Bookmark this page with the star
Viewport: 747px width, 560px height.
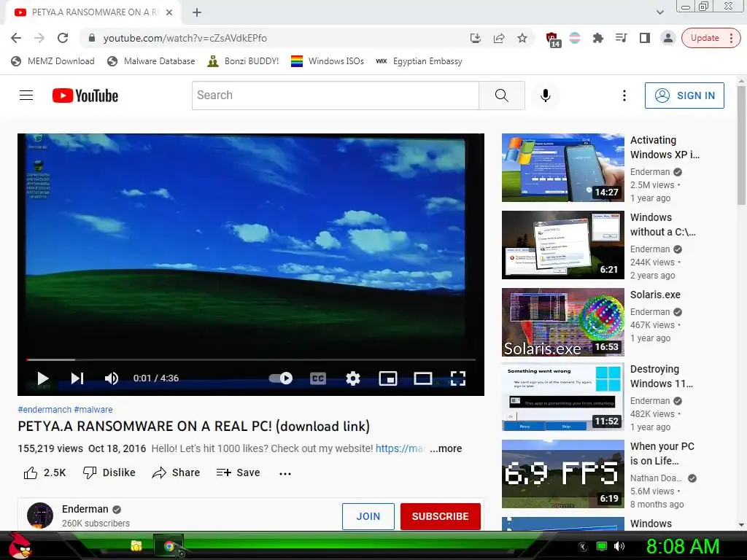click(x=522, y=38)
